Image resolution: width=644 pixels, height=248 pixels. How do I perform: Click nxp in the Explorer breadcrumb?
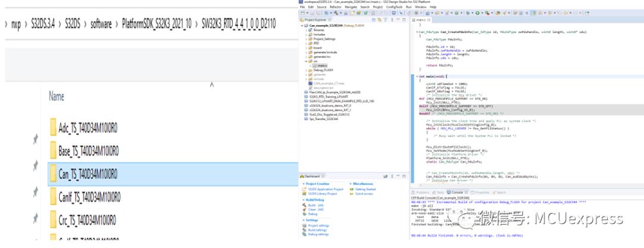click(x=16, y=24)
